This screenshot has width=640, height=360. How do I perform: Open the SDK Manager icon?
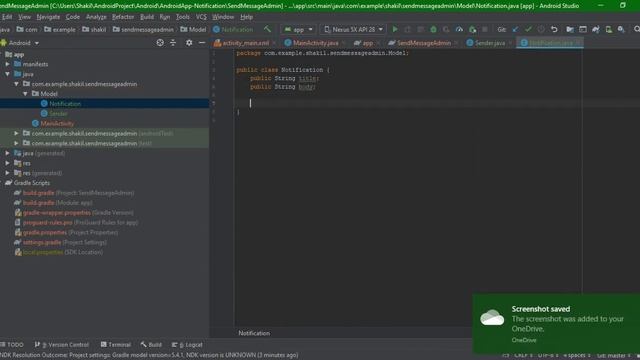[x=621, y=29]
